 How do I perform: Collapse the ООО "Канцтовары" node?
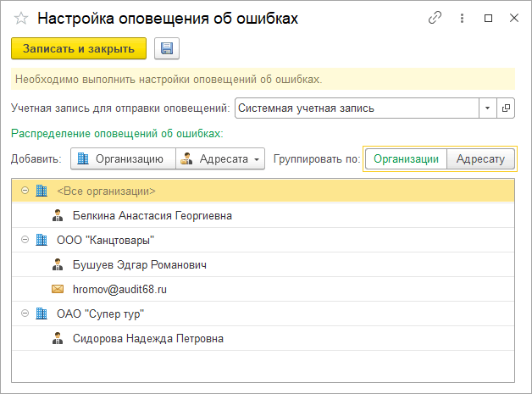(x=25, y=240)
